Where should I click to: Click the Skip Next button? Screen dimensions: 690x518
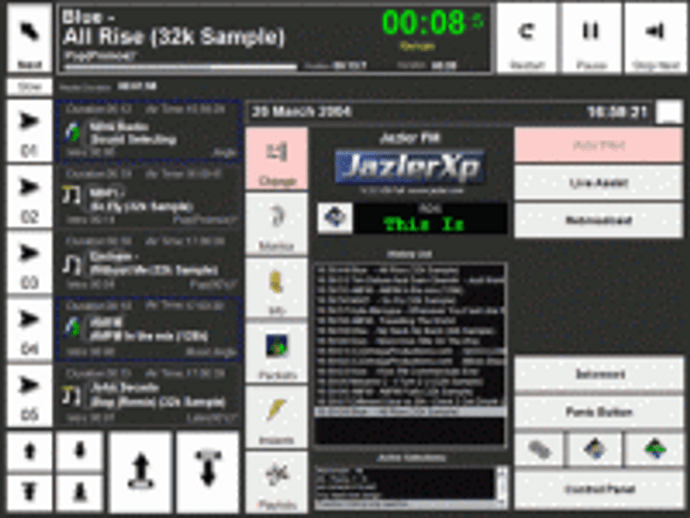click(x=655, y=38)
